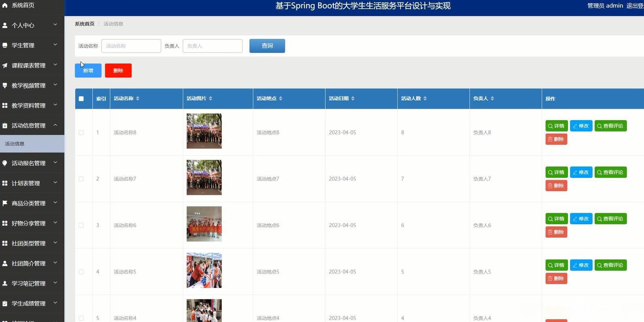Click the grid icon beside 社团类型管理
Screen dimensions: 644x322
click(x=5, y=243)
